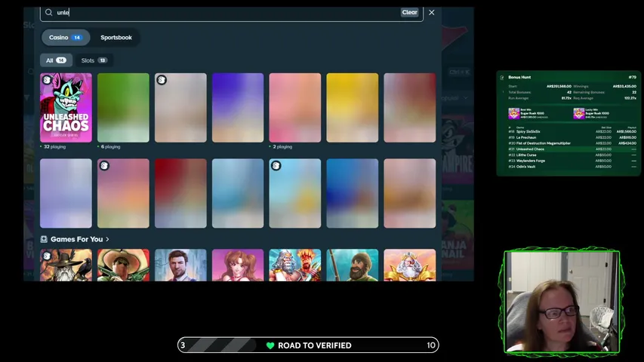Click Best Win Sugar Rush 1000 thumbnail
Screen dimensions: 644x362
[x=514, y=113]
